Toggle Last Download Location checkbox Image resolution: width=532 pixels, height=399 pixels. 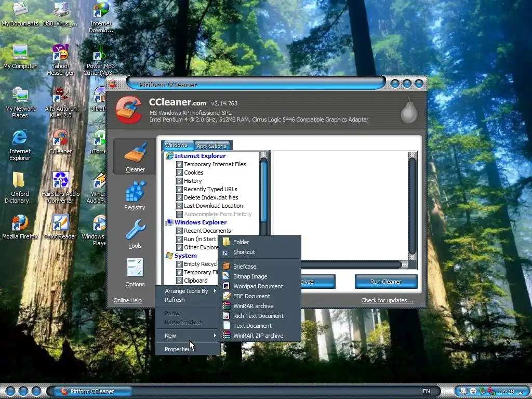(x=179, y=206)
